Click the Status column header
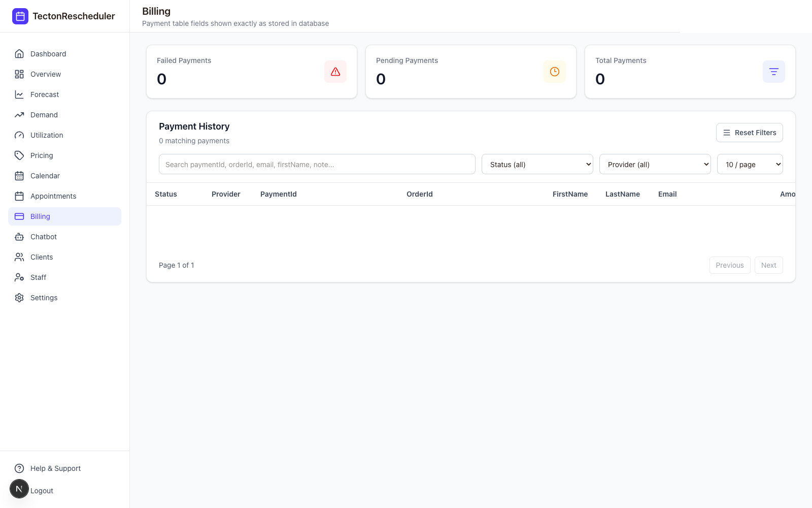Screen dimensions: 812x508 (x=166, y=194)
